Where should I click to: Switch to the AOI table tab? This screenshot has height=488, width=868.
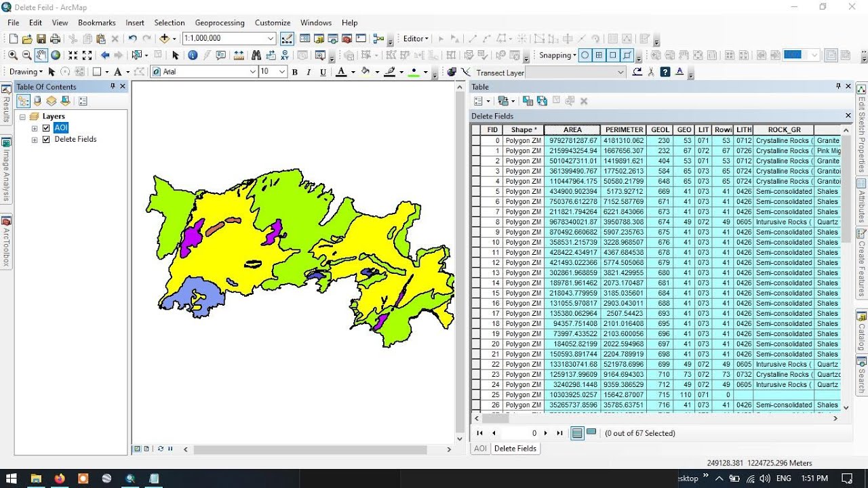click(x=480, y=448)
